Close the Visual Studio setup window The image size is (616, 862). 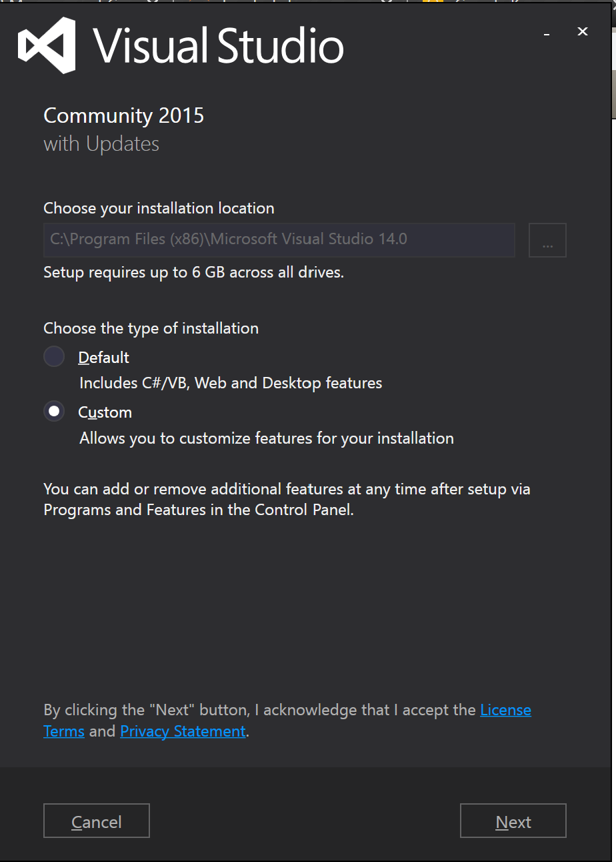click(582, 31)
